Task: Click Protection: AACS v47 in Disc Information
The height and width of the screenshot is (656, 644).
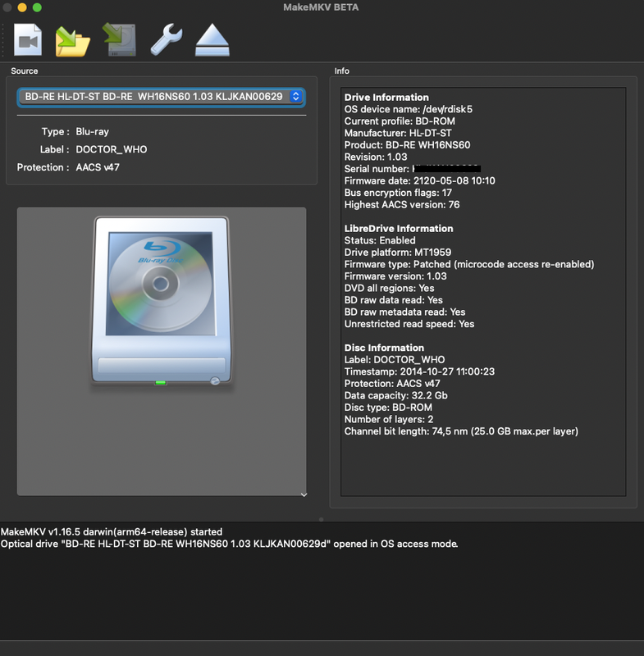Action: click(x=392, y=384)
